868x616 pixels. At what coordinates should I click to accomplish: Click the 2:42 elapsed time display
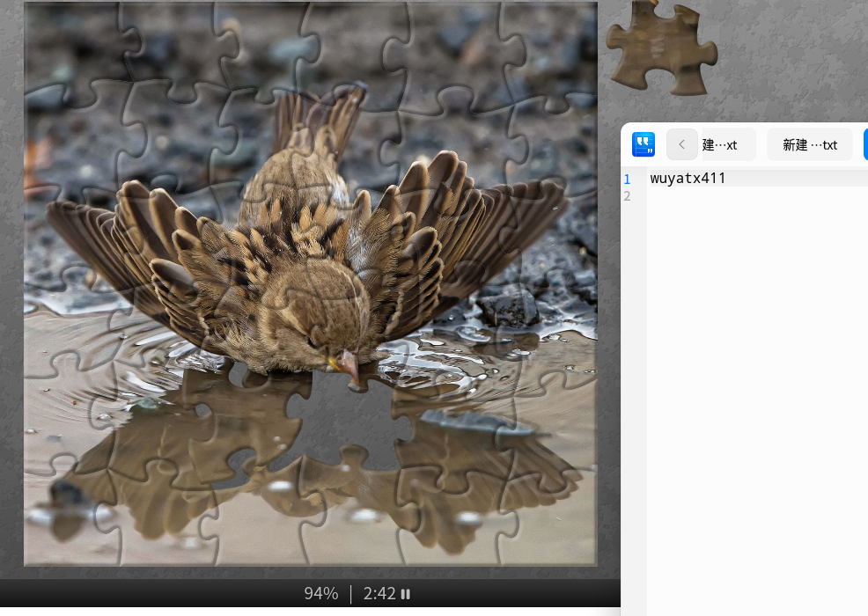click(x=379, y=594)
